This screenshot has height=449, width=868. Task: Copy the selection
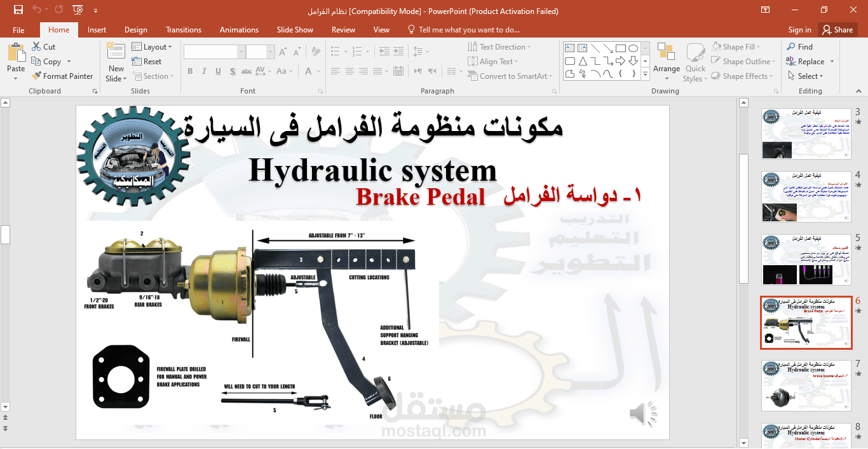(46, 62)
